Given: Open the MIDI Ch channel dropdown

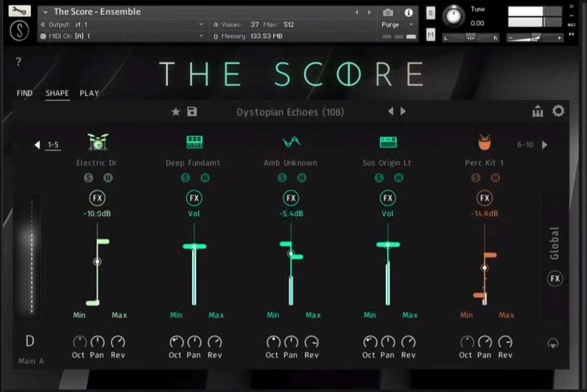Looking at the screenshot, I should 201,36.
